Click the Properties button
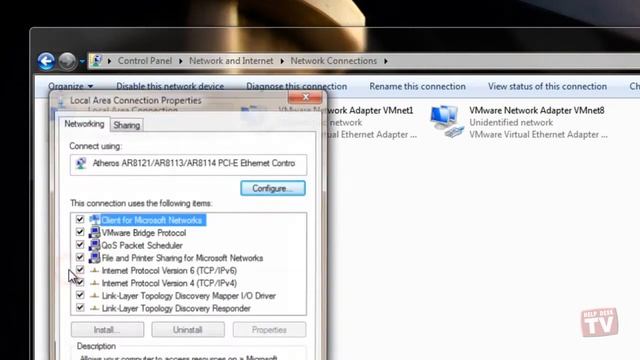The width and height of the screenshot is (640, 360). tap(269, 330)
